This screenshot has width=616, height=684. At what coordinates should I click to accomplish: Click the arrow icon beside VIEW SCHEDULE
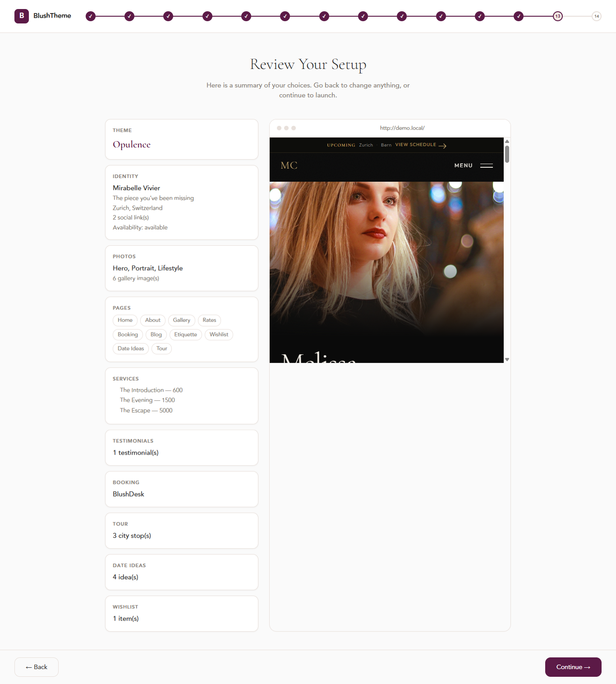point(443,146)
